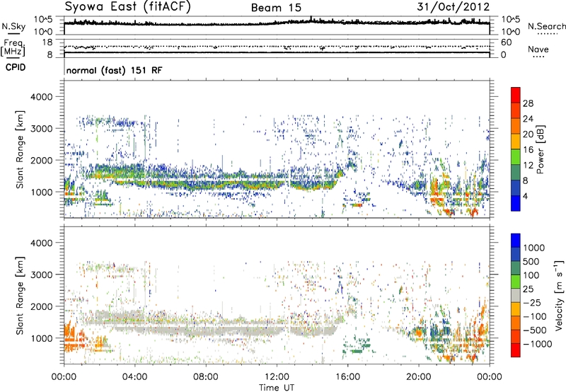Click the '18' frequency axis tick label
The height and width of the screenshot is (392, 566).
click(47, 42)
